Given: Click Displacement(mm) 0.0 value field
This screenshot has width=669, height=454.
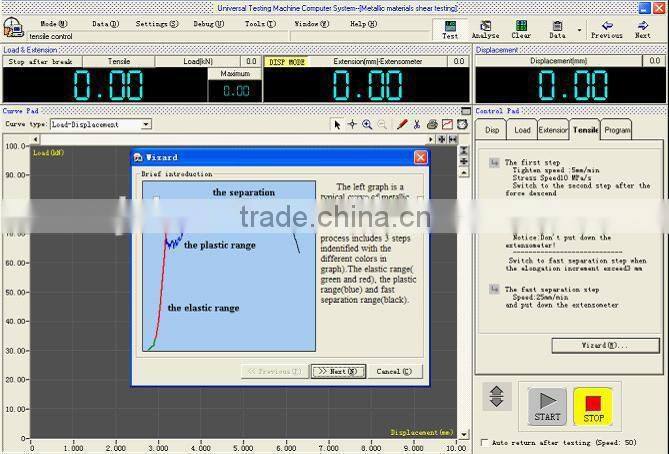Looking at the screenshot, I should (654, 61).
